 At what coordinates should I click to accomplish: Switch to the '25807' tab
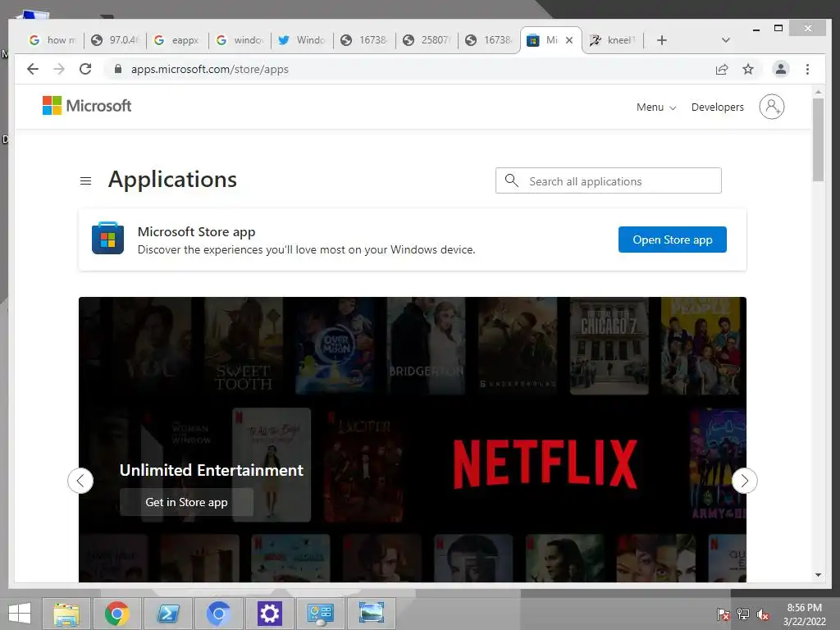pyautogui.click(x=427, y=40)
